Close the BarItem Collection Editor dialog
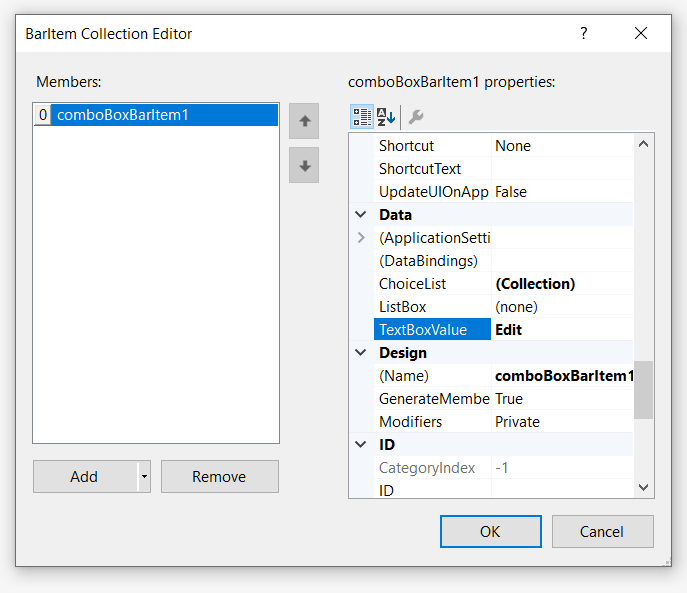The image size is (687, 593). click(x=641, y=34)
